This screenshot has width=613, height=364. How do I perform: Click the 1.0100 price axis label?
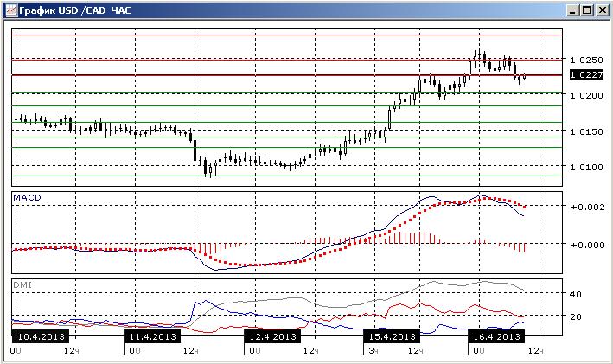(x=586, y=167)
